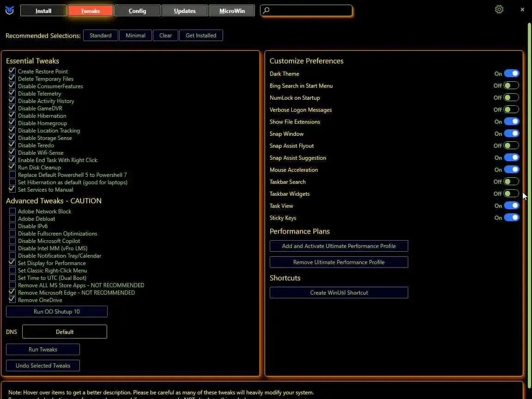Close the WinUtil window

(x=522, y=10)
